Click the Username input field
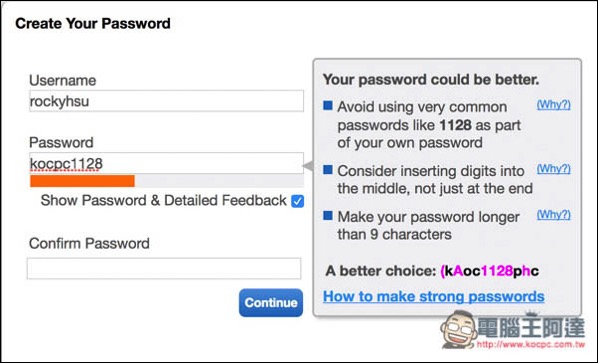This screenshot has width=598, height=363. coord(166,101)
